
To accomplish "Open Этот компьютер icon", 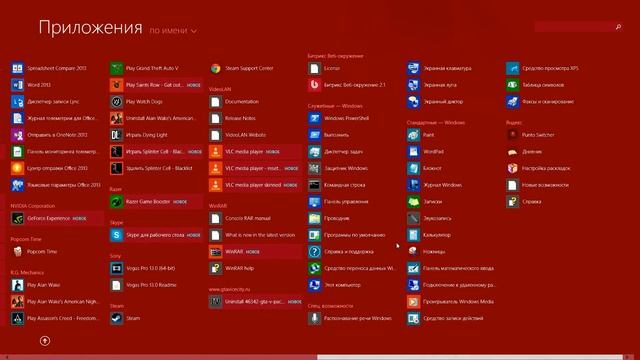I will tap(315, 285).
